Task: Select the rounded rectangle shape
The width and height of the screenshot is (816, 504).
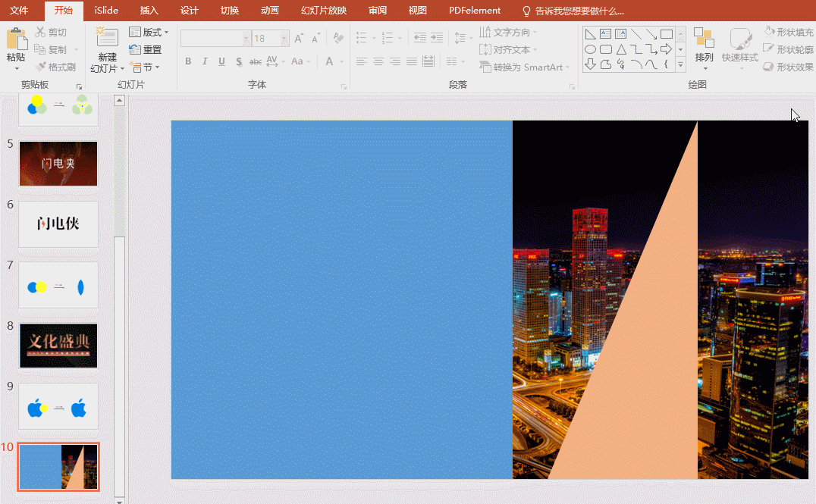Action: pos(605,49)
